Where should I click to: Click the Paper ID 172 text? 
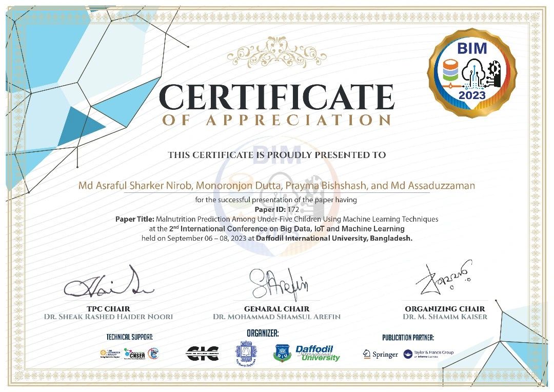pyautogui.click(x=276, y=210)
